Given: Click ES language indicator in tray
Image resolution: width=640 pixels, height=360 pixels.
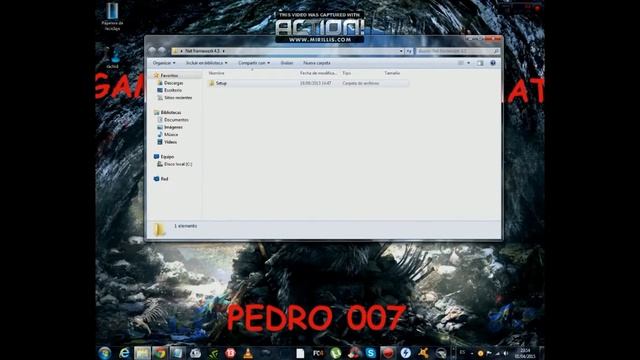Looking at the screenshot, I should coord(462,352).
